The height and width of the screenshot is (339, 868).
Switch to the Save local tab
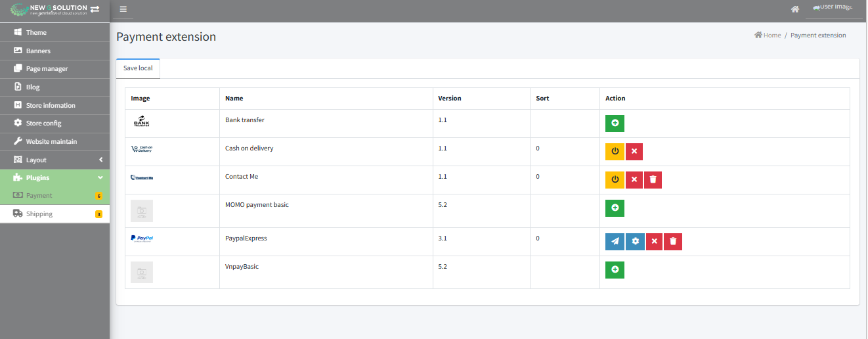(x=138, y=68)
